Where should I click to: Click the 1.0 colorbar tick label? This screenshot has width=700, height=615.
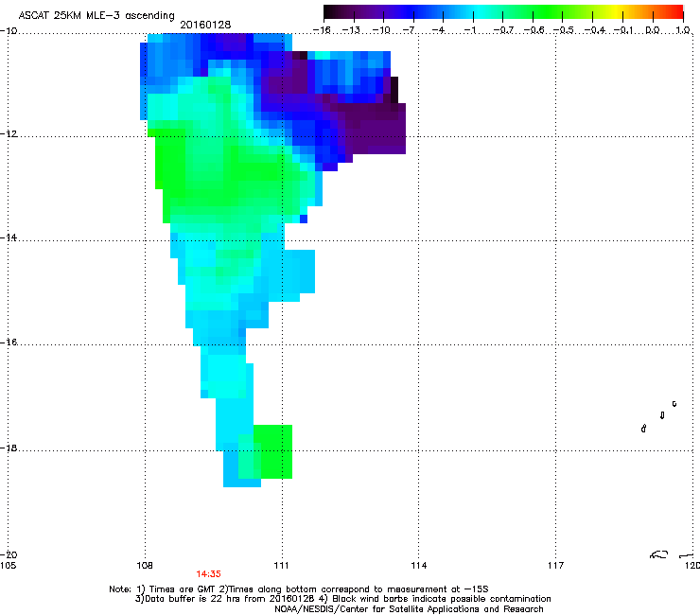pos(683,30)
